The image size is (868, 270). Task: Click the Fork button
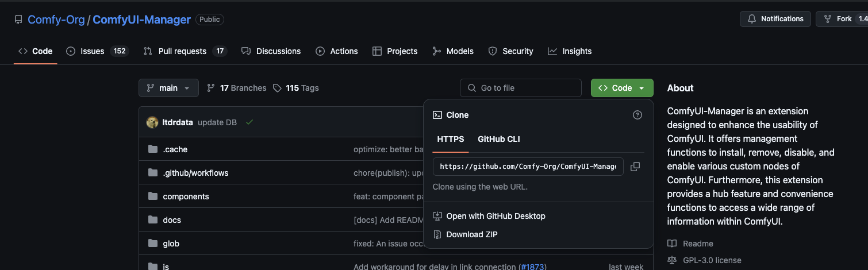[843, 19]
